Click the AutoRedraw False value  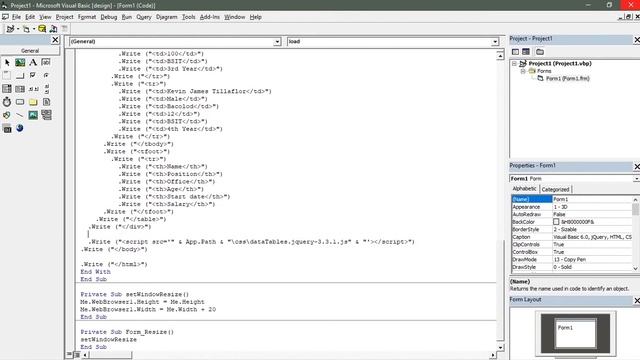592,214
